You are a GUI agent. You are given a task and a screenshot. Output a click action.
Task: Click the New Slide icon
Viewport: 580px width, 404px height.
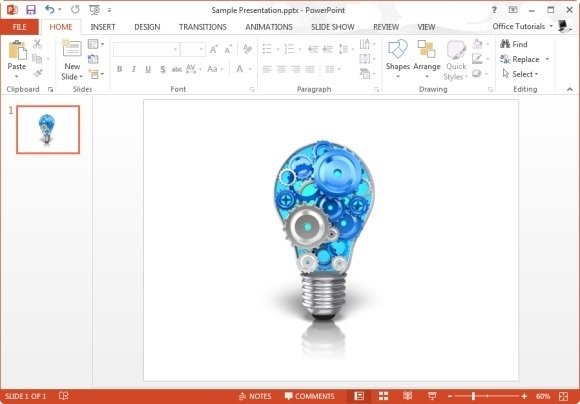pyautogui.click(x=72, y=48)
